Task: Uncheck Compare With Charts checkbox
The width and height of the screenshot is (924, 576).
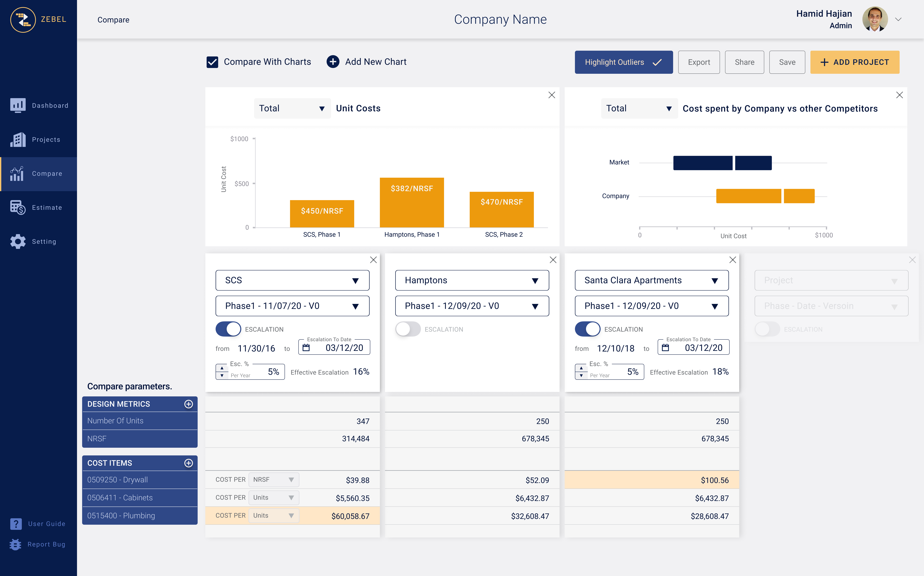Action: click(212, 62)
